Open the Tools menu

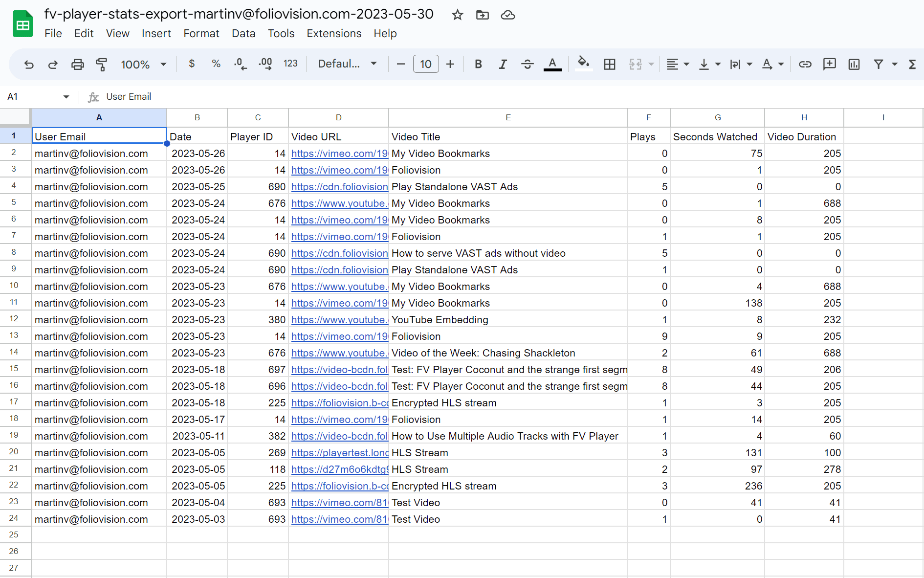tap(281, 33)
